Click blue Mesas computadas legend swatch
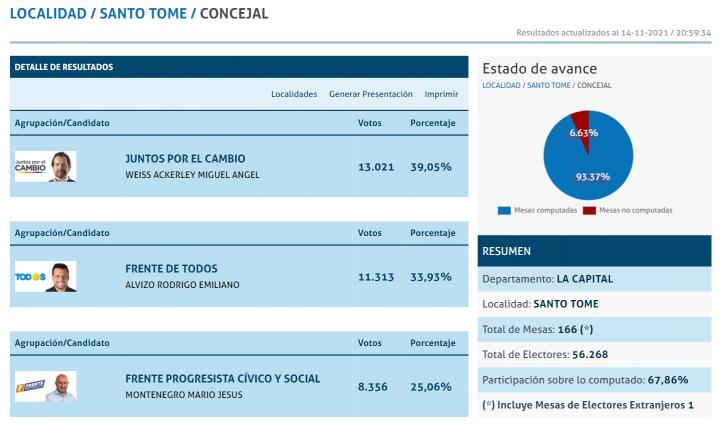Screen dimensions: 720x425 pos(504,211)
